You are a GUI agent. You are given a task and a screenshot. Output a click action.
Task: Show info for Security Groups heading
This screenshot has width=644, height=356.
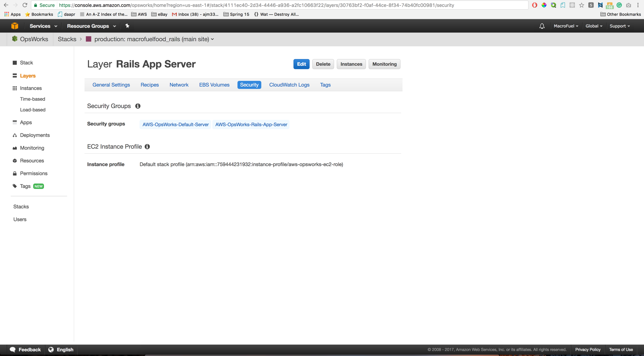[138, 106]
